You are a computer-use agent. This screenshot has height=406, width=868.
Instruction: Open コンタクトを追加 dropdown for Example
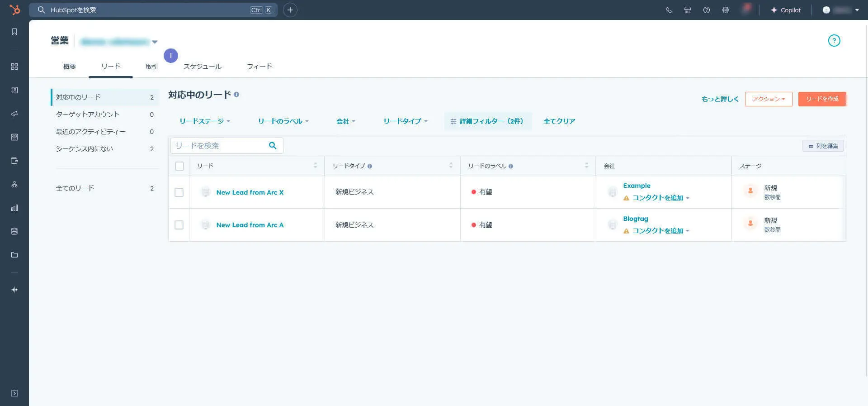660,198
